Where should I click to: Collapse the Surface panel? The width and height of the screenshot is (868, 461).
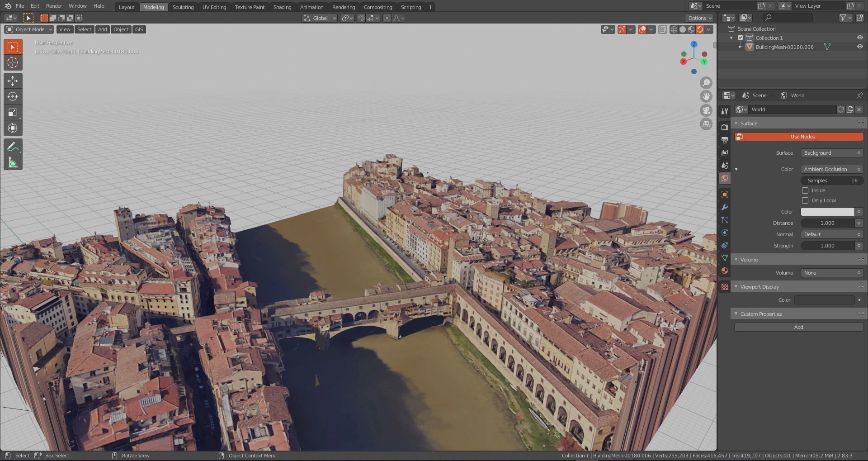click(736, 124)
